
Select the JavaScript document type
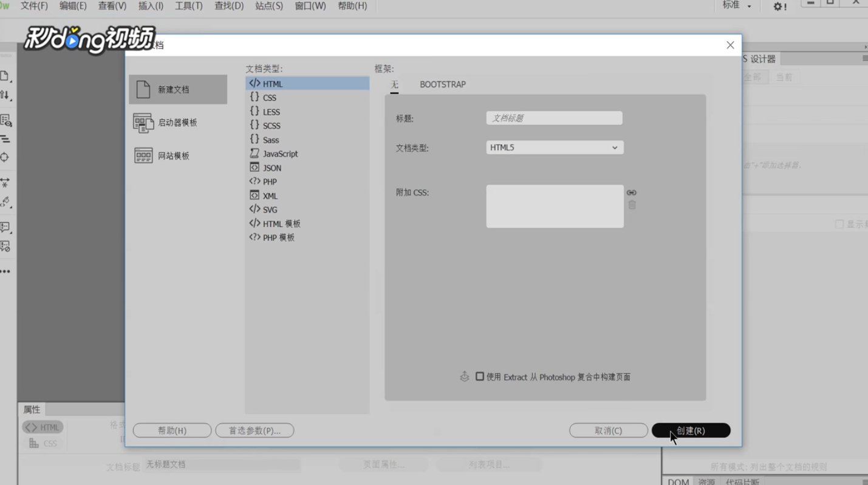(307, 154)
